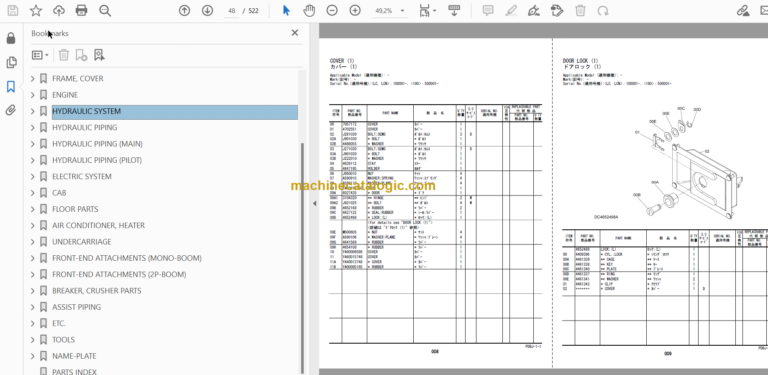768x375 pixels.
Task: Expand the HYDRAULIC PIPING bookmark
Action: (33, 127)
